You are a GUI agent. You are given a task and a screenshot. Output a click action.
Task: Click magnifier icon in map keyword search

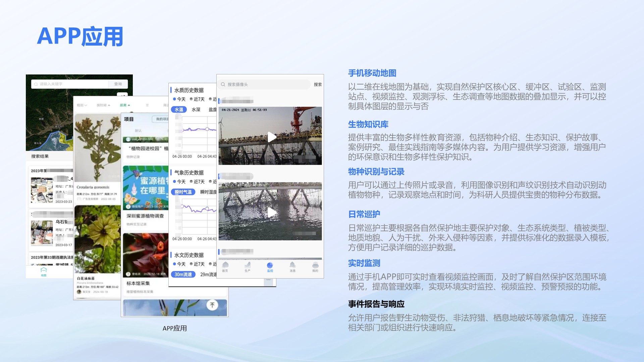(x=36, y=84)
